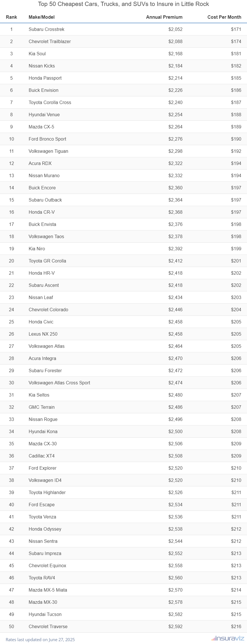Click the $2,052 annual premium value
Image resolution: width=247 pixels, height=644 pixels.
click(x=175, y=29)
